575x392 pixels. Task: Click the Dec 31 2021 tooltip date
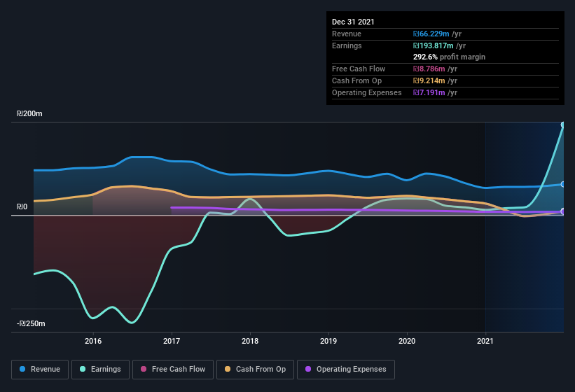(353, 22)
